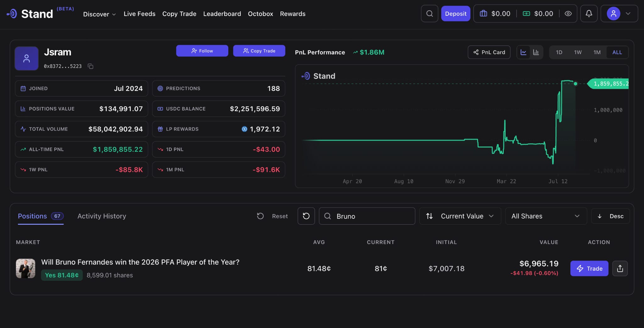Open Bruno Fernandes market thumbnail
This screenshot has height=328, width=644.
coord(25,269)
